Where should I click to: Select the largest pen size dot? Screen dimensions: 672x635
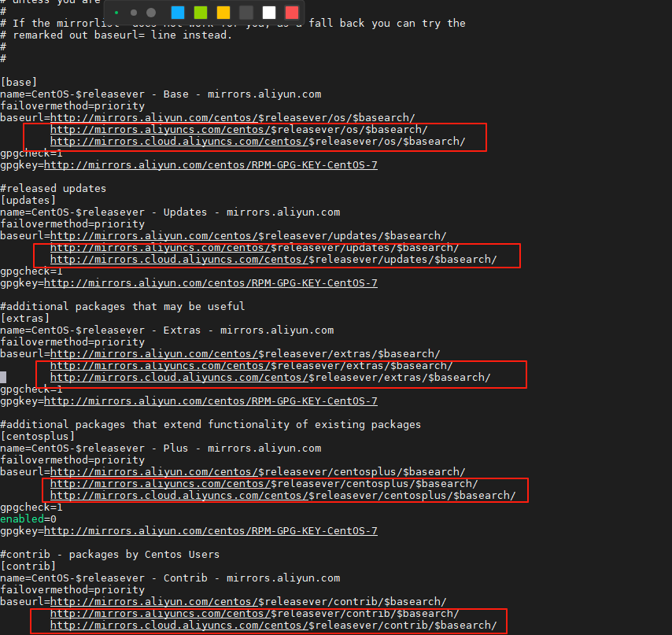click(151, 13)
